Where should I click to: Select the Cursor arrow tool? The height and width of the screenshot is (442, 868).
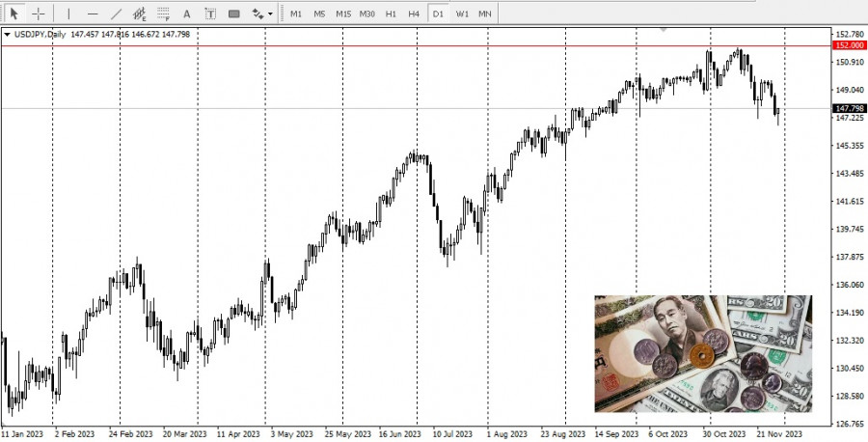pyautogui.click(x=14, y=14)
